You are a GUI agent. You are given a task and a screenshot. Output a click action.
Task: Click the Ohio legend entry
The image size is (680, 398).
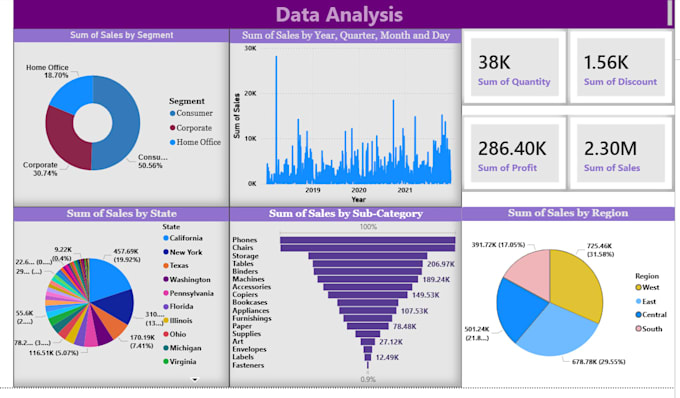pyautogui.click(x=174, y=334)
